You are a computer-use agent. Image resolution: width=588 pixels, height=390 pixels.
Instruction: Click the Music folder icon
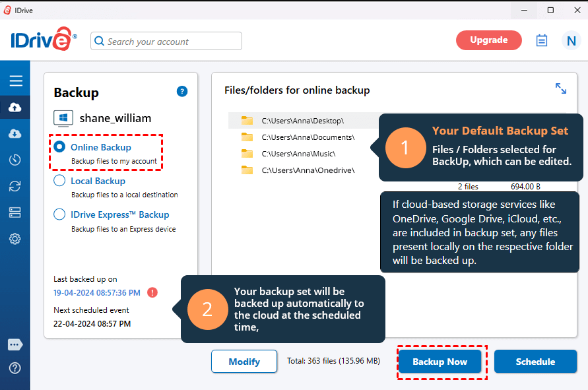click(247, 153)
